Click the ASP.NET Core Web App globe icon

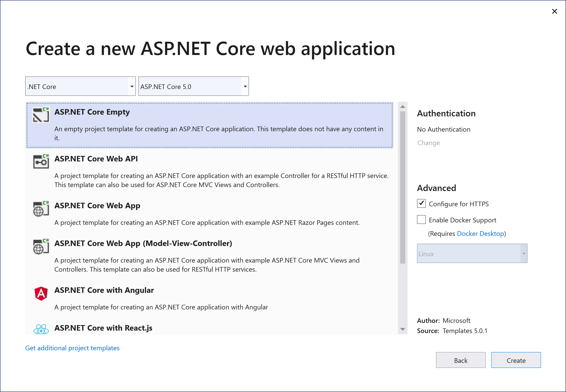pyautogui.click(x=41, y=208)
